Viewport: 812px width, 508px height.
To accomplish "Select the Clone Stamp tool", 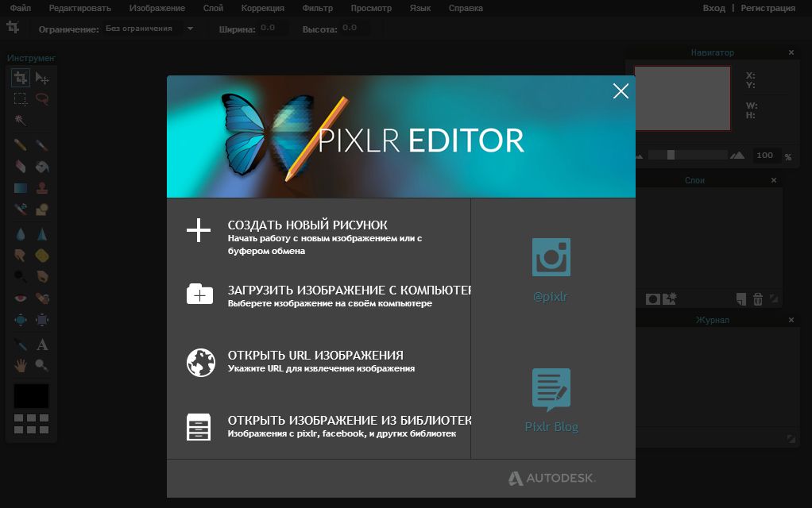I will (42, 188).
